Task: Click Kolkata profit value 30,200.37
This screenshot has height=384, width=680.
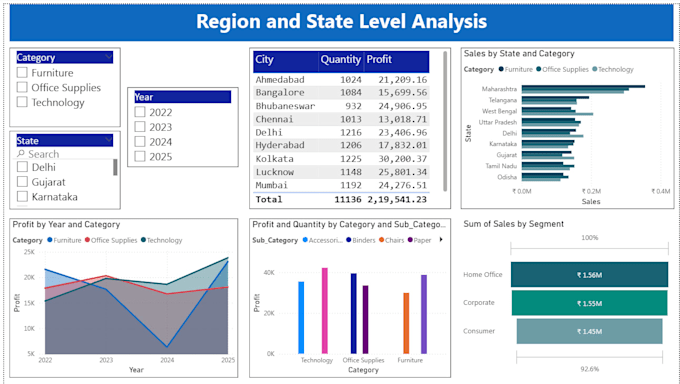Action: click(402, 159)
